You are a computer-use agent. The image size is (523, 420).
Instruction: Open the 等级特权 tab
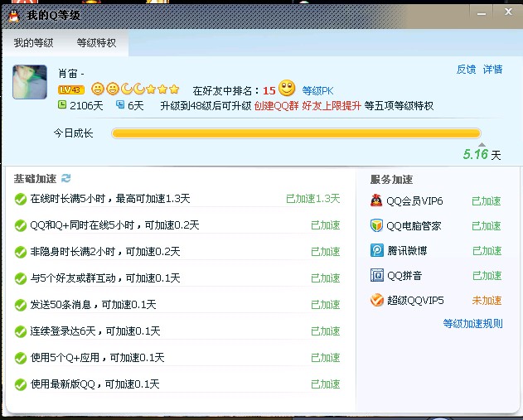pos(96,43)
